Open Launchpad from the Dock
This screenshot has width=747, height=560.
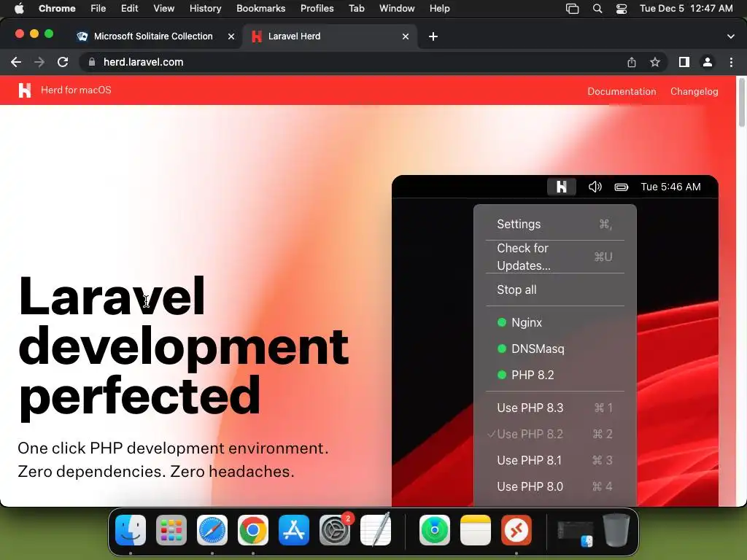coord(171,530)
